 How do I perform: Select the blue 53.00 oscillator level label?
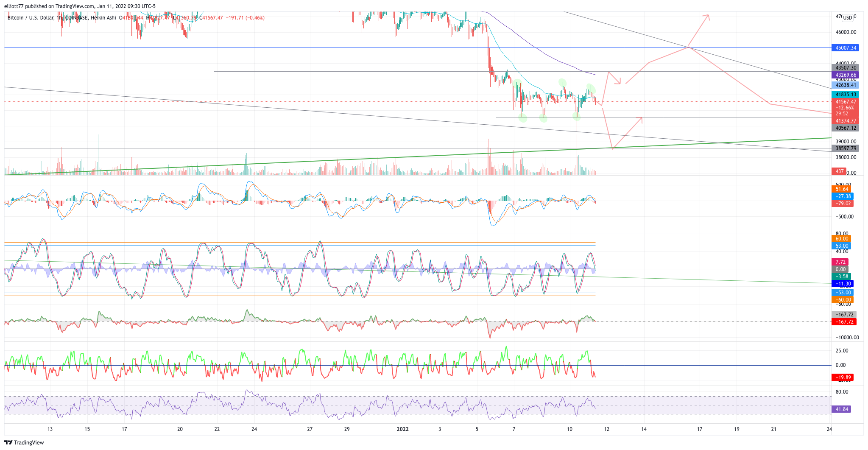tap(842, 246)
